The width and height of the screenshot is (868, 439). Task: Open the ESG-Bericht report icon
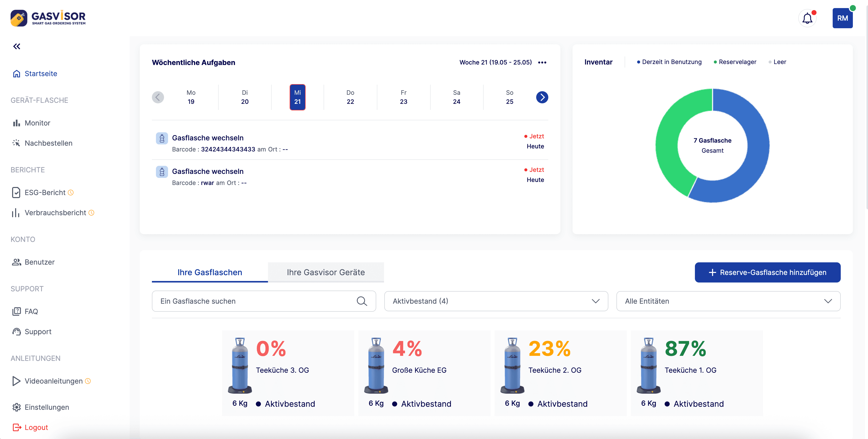click(x=16, y=192)
